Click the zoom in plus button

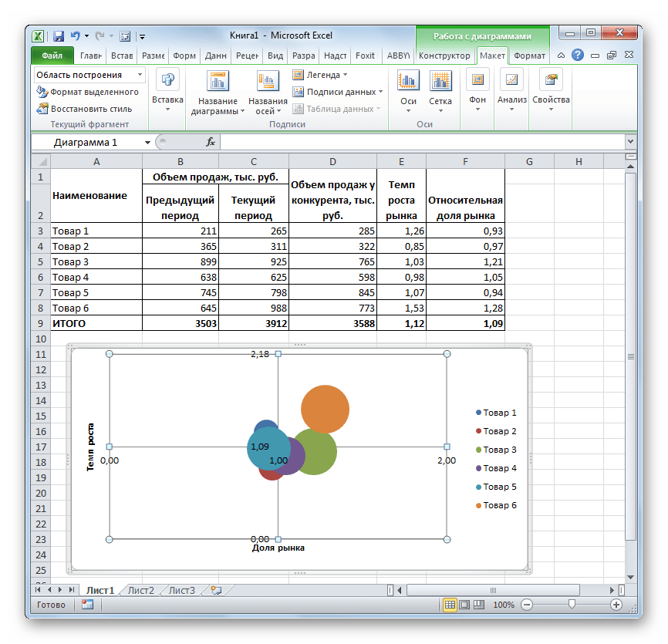616,605
